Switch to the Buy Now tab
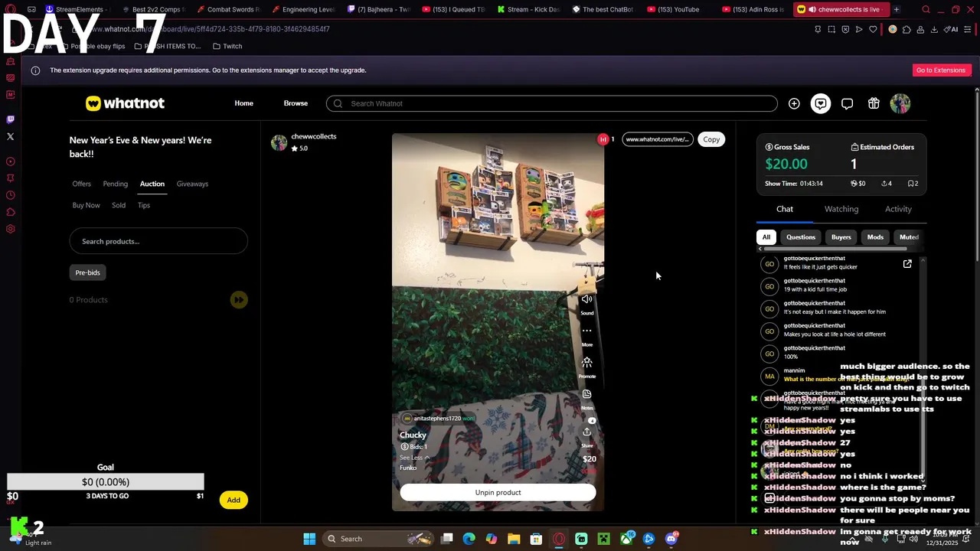Viewport: 980px width, 551px height. coord(87,205)
